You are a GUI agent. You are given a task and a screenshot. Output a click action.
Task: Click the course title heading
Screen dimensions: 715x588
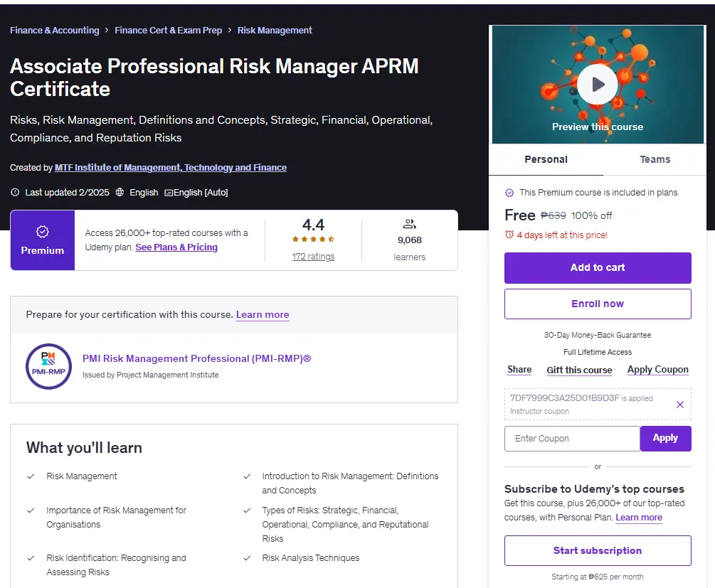214,77
